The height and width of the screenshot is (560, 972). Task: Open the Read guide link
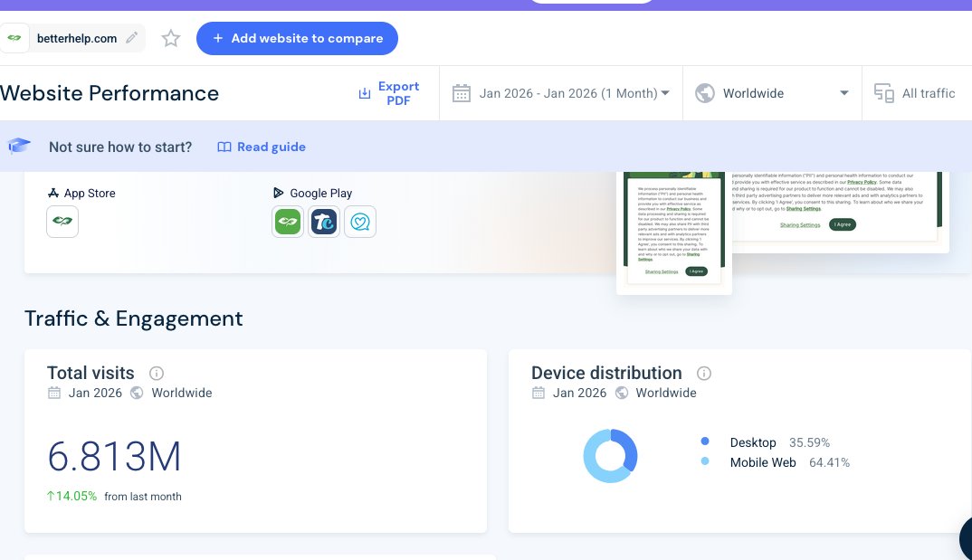click(262, 147)
